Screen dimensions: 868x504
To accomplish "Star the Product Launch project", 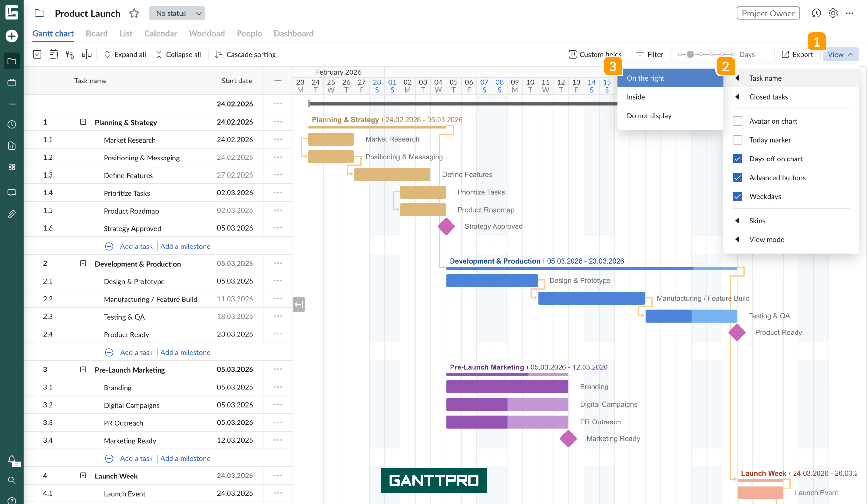I will coord(134,14).
